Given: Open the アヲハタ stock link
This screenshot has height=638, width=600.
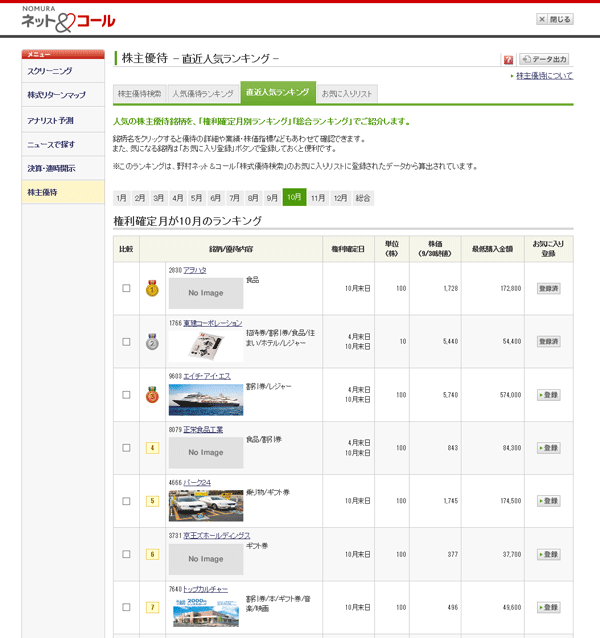Looking at the screenshot, I should click(195, 270).
